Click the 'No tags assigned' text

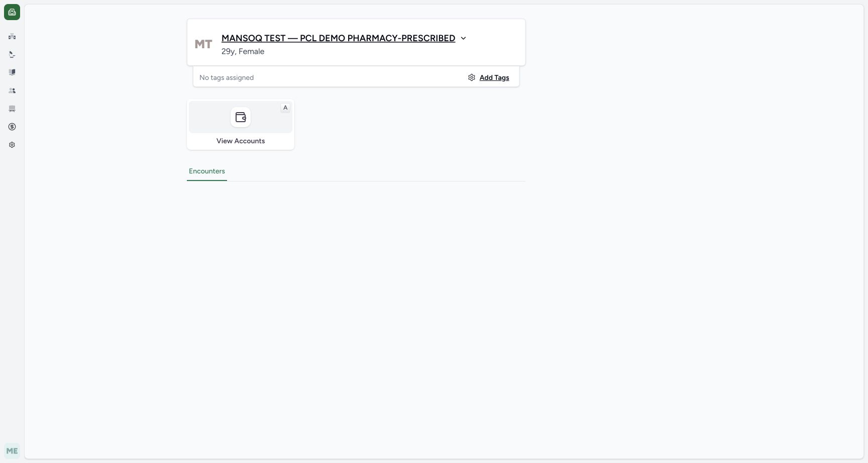[227, 77]
